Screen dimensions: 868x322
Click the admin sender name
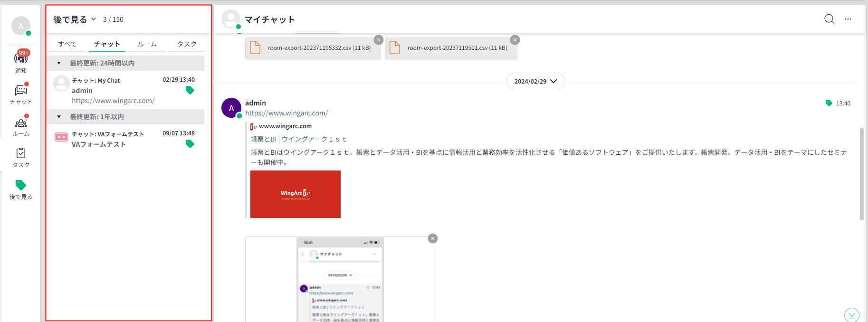click(256, 103)
